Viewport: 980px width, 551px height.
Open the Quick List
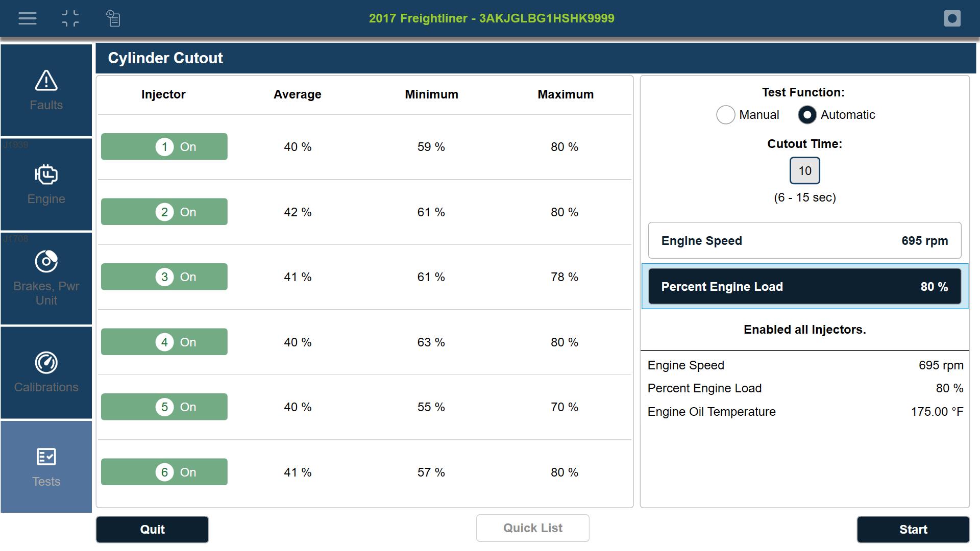click(532, 528)
